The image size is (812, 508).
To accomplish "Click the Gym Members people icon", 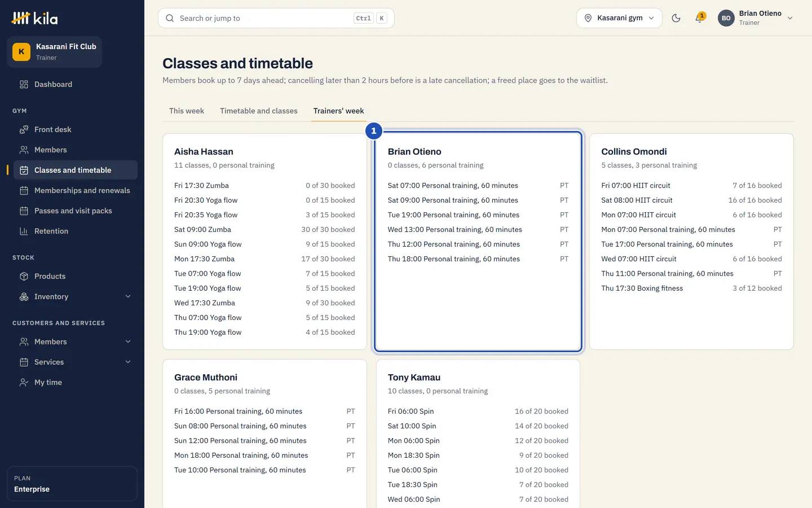I will (24, 150).
